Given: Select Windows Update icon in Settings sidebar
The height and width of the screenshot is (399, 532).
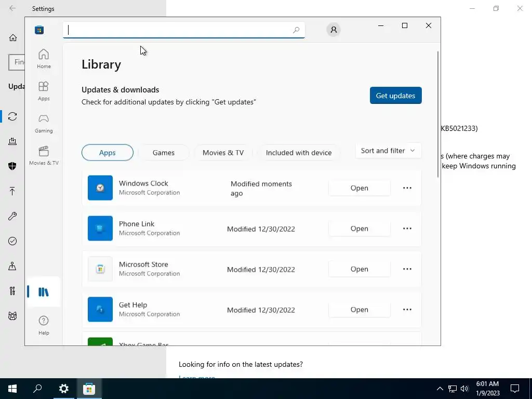Looking at the screenshot, I should coord(12,116).
